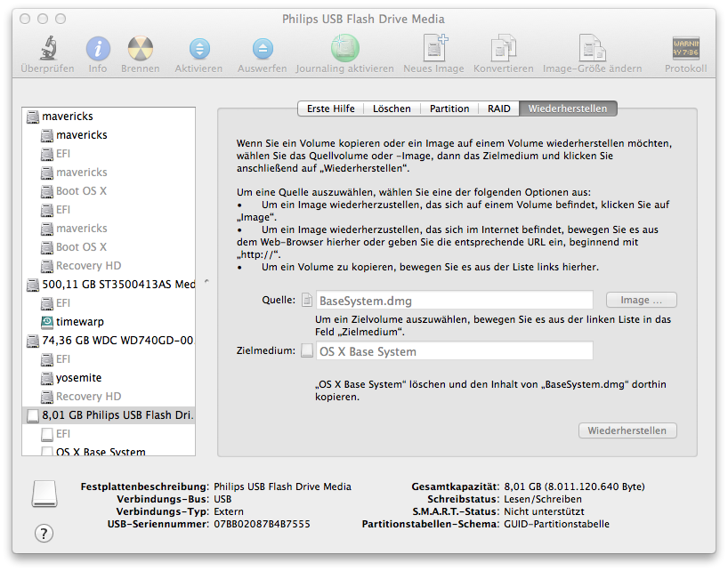Click the Auswerfen eject icon
The image size is (728, 571).
(263, 48)
